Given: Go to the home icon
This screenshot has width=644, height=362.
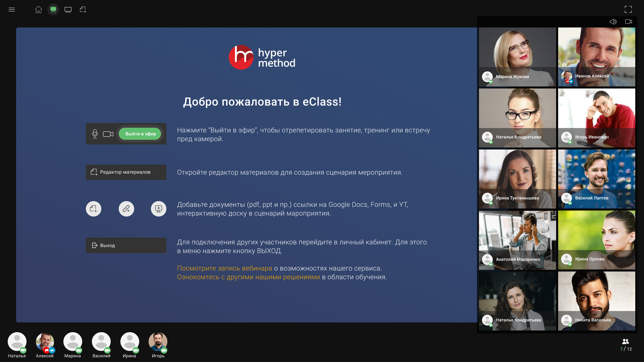Looking at the screenshot, I should [39, 9].
